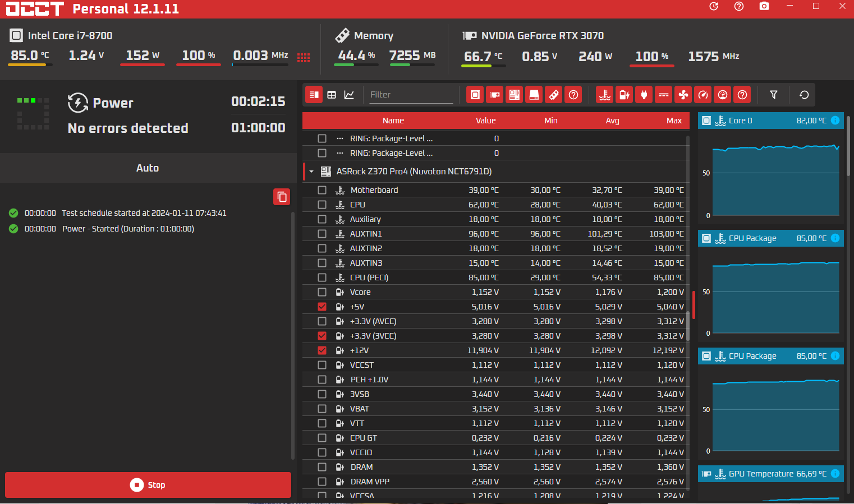The width and height of the screenshot is (854, 504).
Task: Toggle the storage drive hardware filter icon
Action: point(534,95)
